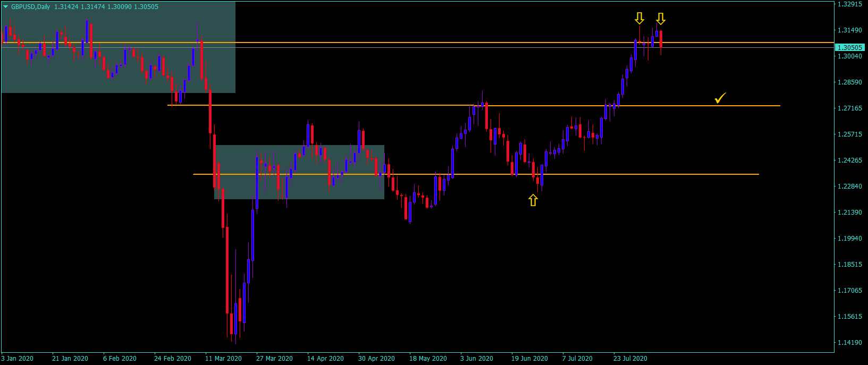Viewport: 868px width, 365px height.
Task: Click the 1.24265 price scale label
Action: coord(849,160)
